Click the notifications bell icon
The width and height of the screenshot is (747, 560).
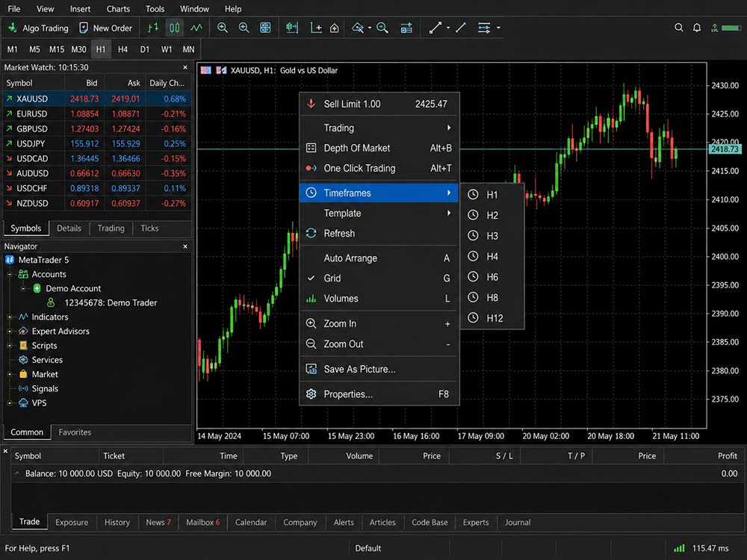[696, 28]
